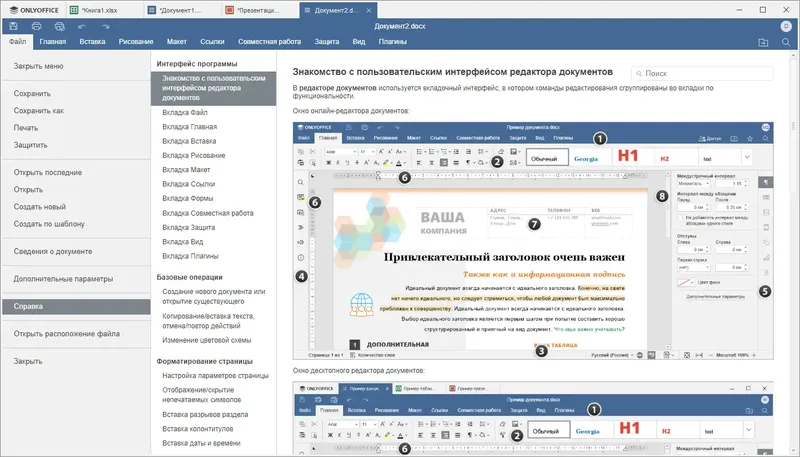The image size is (800, 457).
Task: Click the Redo arrow icon
Action: pyautogui.click(x=105, y=26)
